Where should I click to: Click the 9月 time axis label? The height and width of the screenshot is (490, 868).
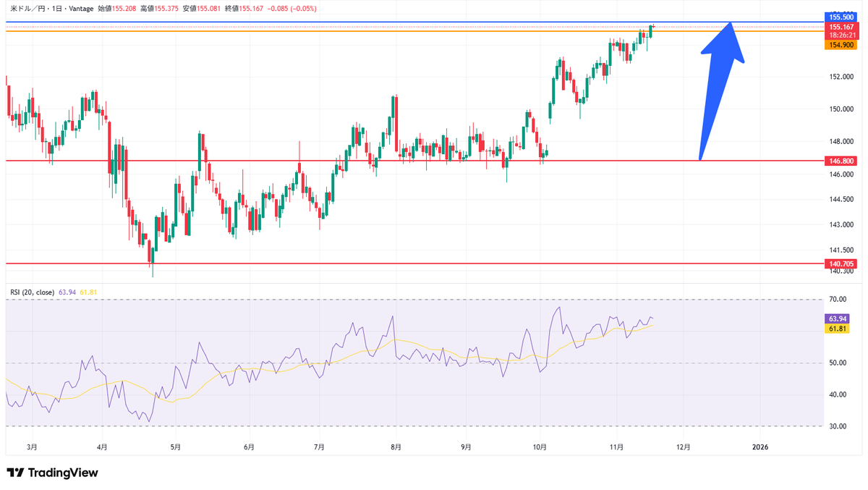pyautogui.click(x=467, y=447)
